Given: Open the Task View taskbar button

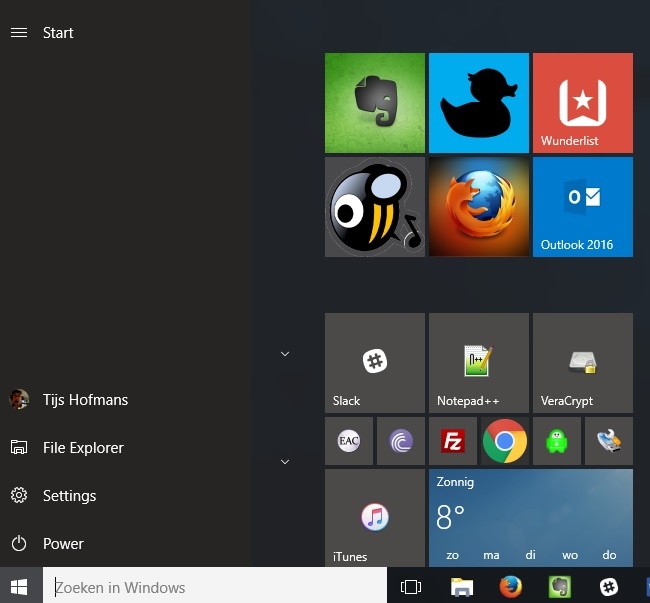Looking at the screenshot, I should [x=411, y=587].
